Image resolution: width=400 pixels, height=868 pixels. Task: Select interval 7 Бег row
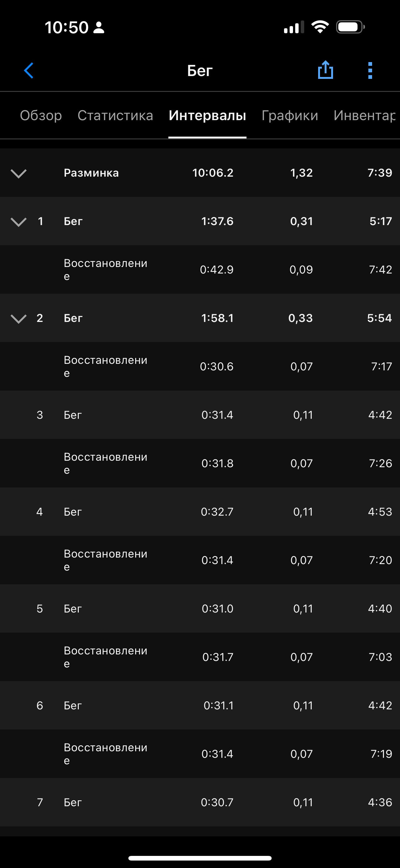tap(200, 802)
